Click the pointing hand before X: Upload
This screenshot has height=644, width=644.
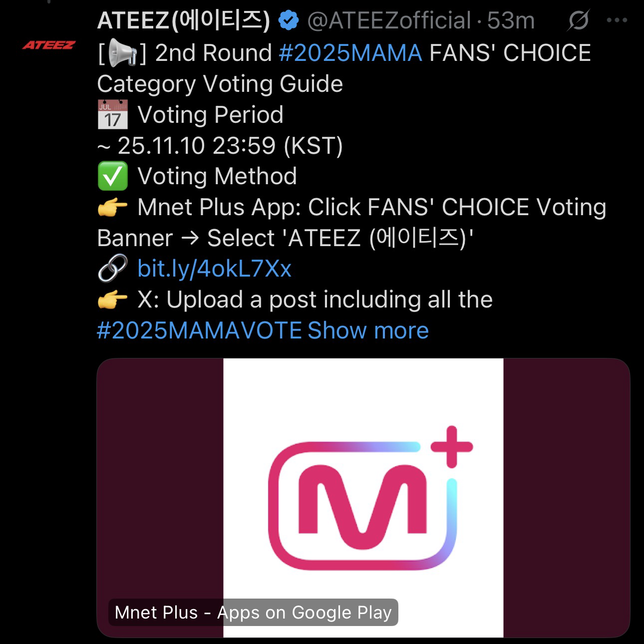tap(112, 300)
